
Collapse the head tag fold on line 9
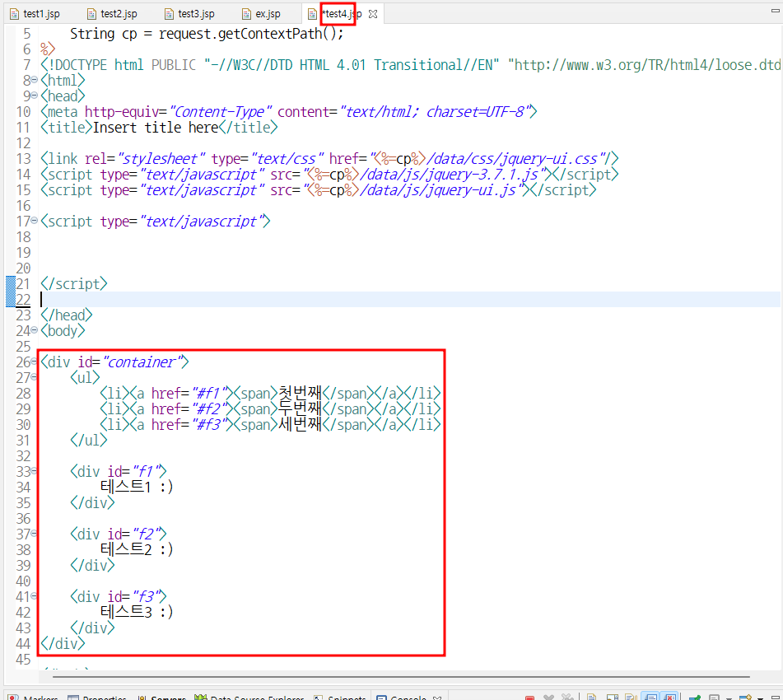(35, 95)
